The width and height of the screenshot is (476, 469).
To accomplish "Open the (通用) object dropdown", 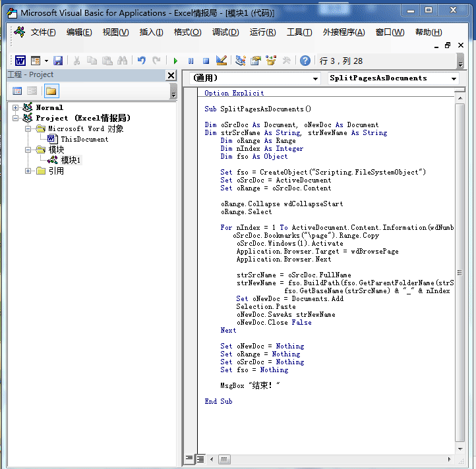I will click(x=254, y=78).
